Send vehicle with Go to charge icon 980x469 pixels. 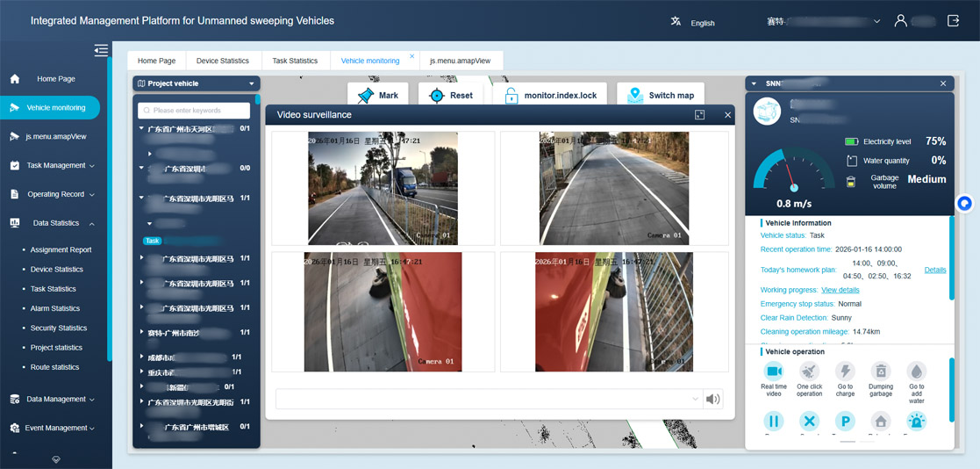(845, 372)
